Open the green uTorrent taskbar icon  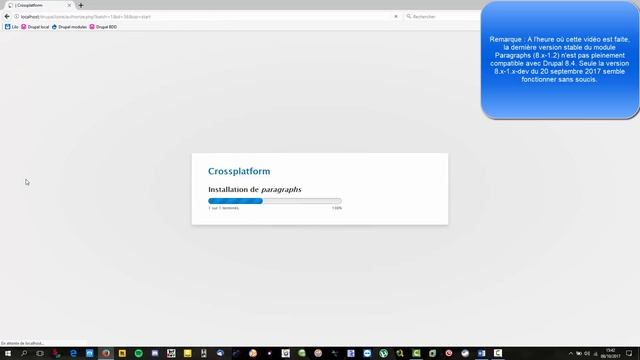point(384,353)
